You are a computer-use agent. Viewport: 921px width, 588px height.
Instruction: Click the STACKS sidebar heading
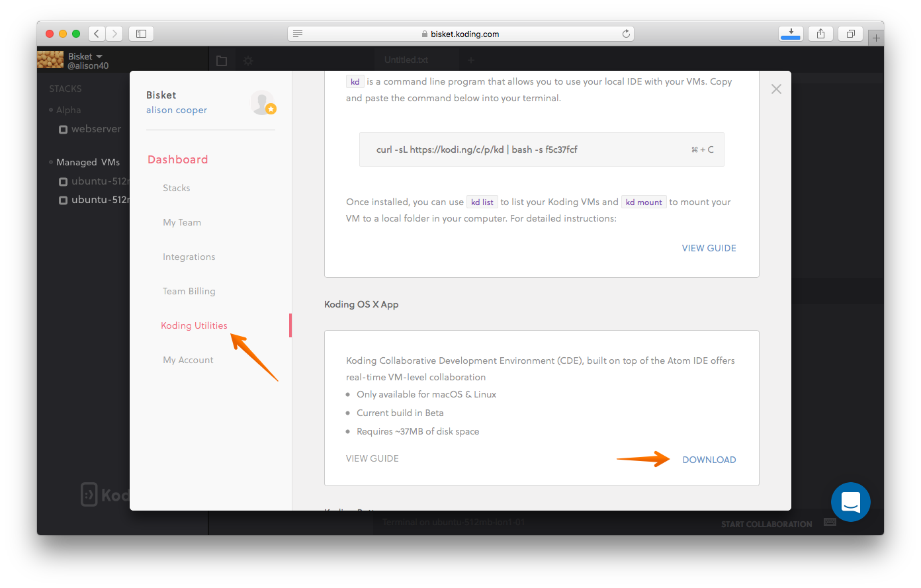tap(66, 89)
